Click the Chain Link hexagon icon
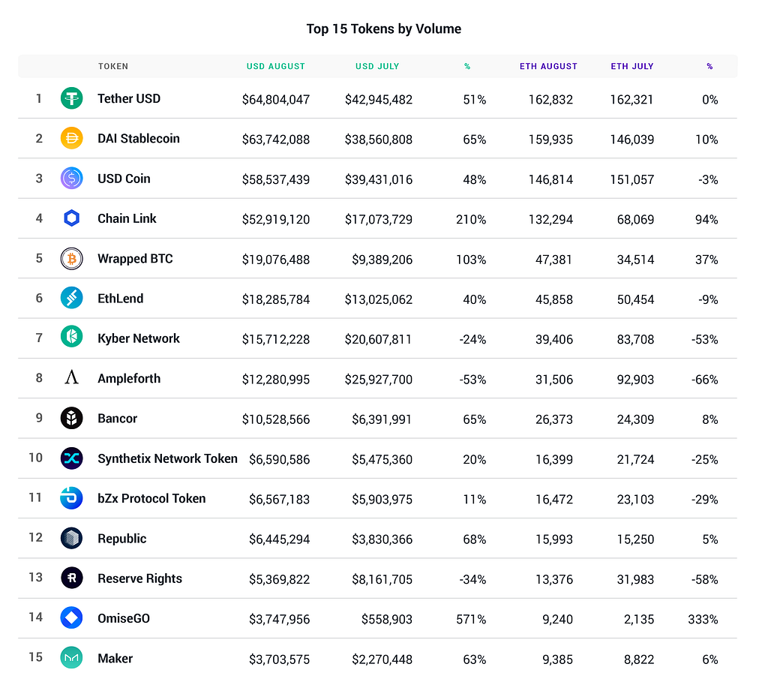Viewport: 768px width, 700px height. pyautogui.click(x=72, y=218)
